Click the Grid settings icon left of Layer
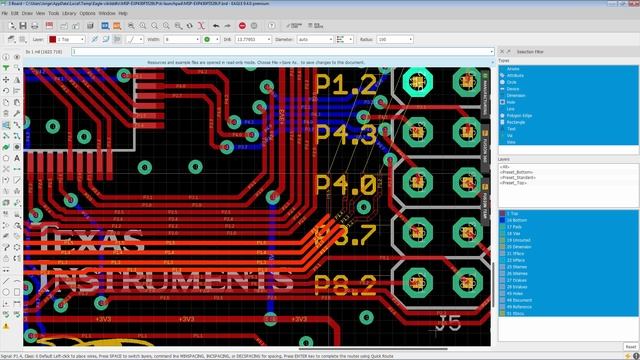This screenshot has width=640, height=360. (22, 40)
